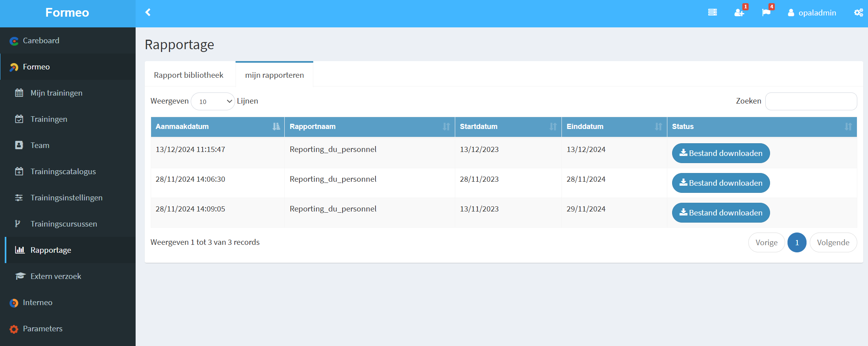The height and width of the screenshot is (346, 868).
Task: Sort by Rapportnaam column sort icon
Action: pyautogui.click(x=446, y=127)
